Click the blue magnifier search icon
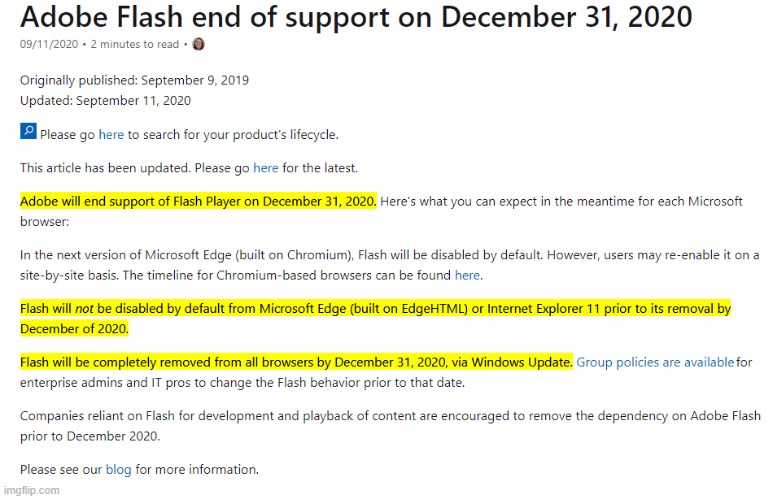773x499 pixels. 28,131
